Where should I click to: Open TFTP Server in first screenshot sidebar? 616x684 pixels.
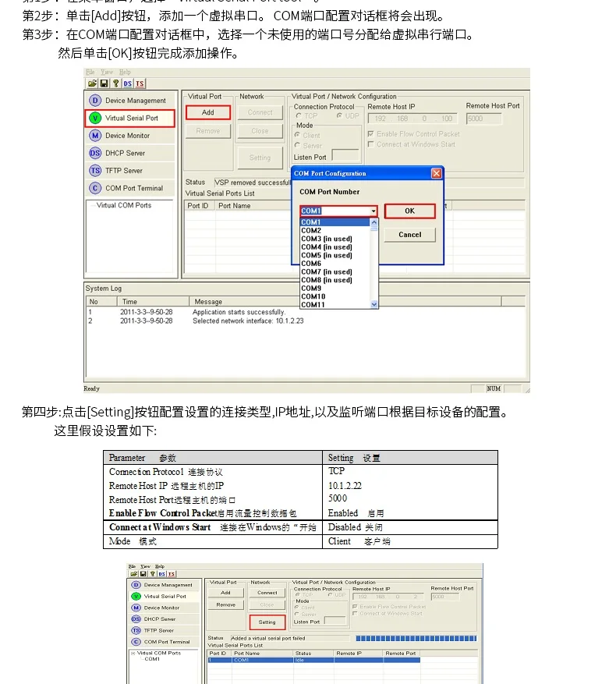pos(130,171)
